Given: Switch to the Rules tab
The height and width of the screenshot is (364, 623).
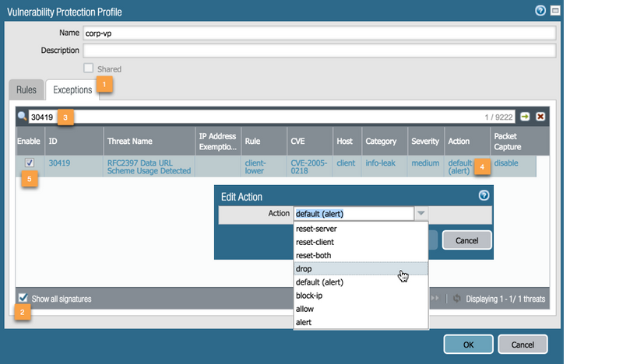Looking at the screenshot, I should 26,90.
